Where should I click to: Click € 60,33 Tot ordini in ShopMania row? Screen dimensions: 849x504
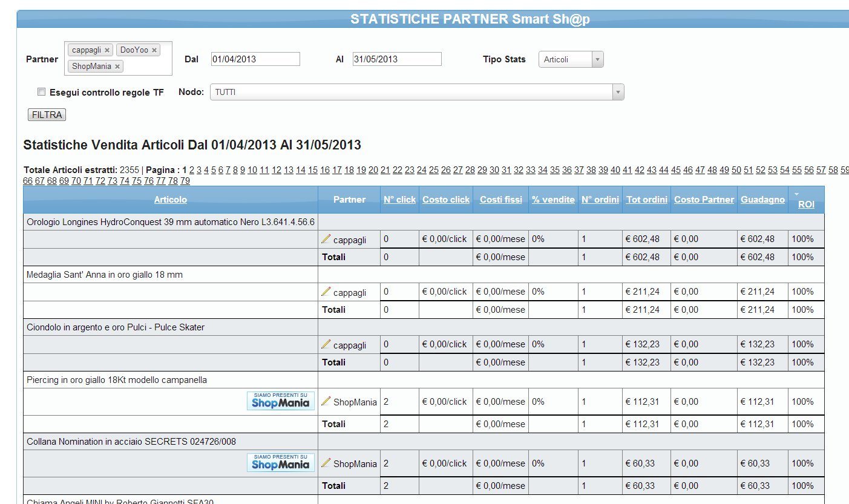click(640, 463)
